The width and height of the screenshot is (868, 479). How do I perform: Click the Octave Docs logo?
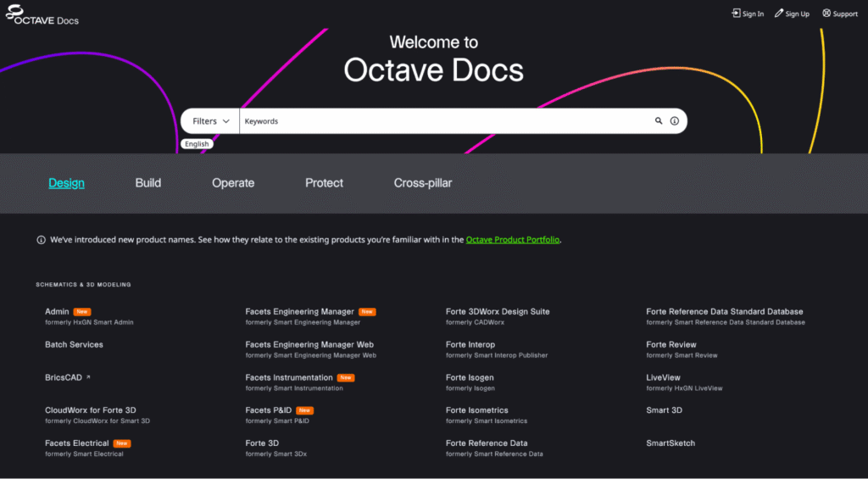(x=42, y=15)
